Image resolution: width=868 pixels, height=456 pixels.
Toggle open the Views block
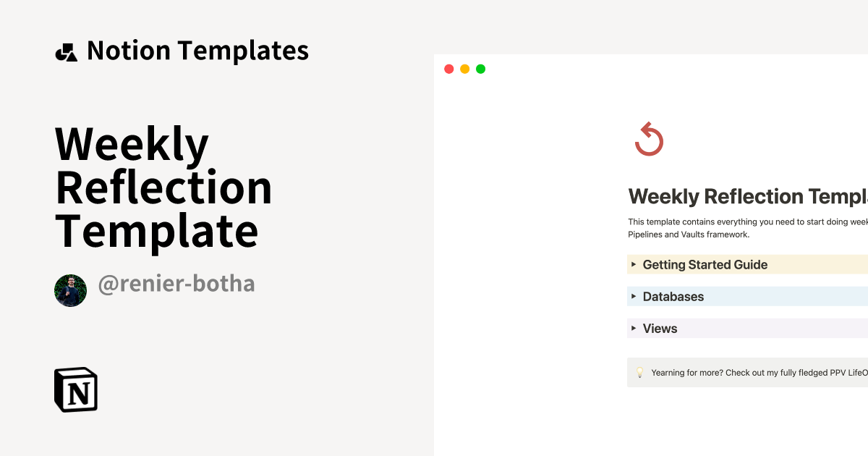click(634, 328)
